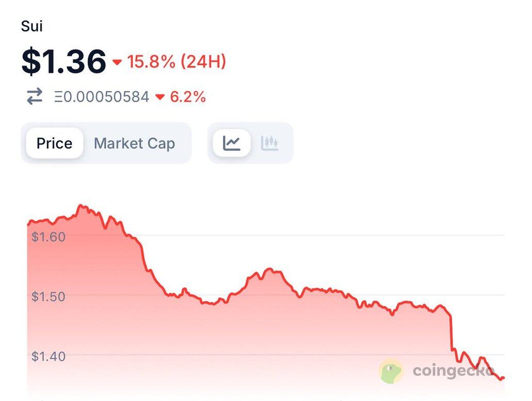Click red down triangle beside 15.8%
The image size is (532, 401).
[117, 62]
